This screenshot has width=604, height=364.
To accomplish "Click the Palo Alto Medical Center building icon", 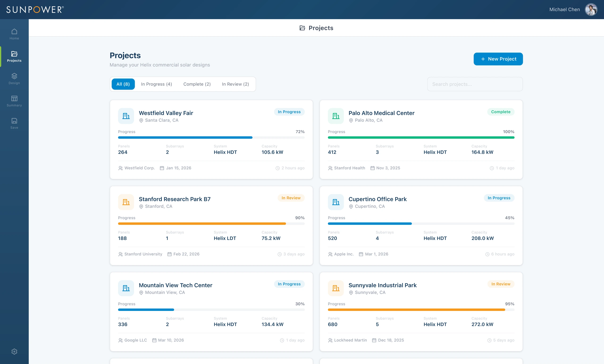I will (x=336, y=116).
